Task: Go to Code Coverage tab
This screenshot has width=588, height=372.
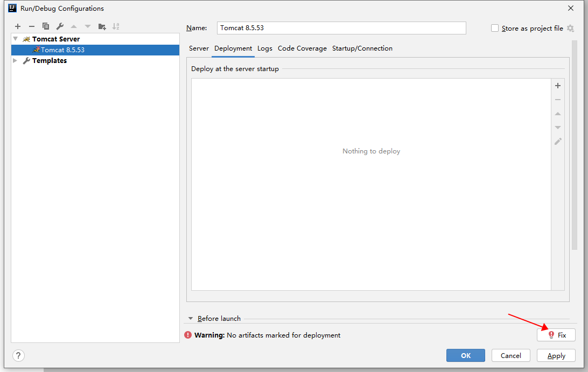Action: point(302,48)
